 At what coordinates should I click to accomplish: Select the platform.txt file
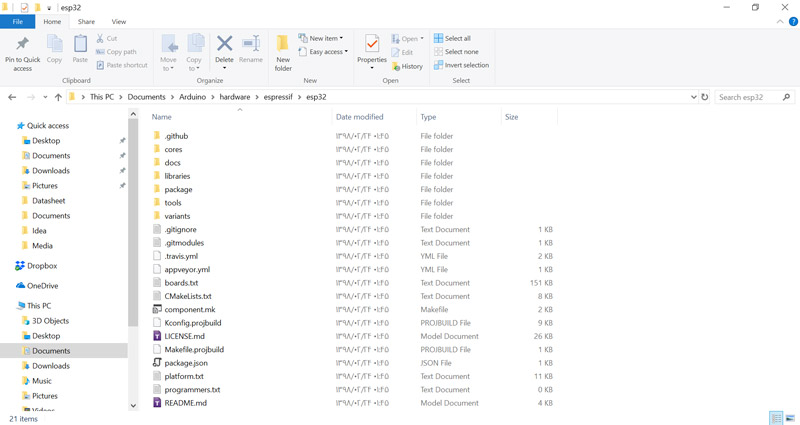tap(184, 377)
